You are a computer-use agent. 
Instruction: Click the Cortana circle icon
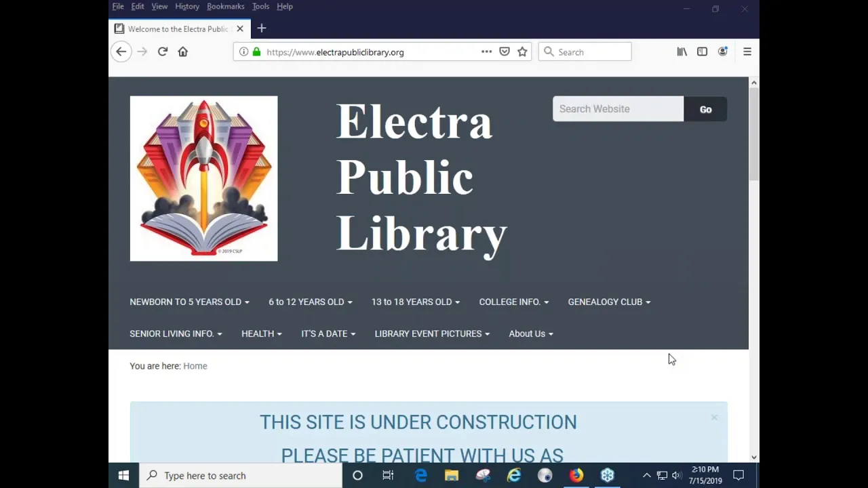point(357,475)
